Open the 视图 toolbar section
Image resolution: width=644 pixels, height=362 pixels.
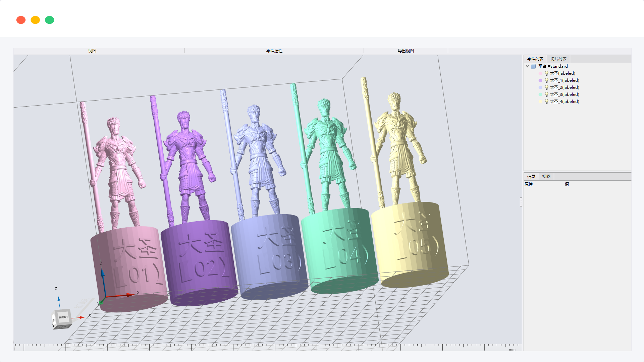[x=92, y=51]
